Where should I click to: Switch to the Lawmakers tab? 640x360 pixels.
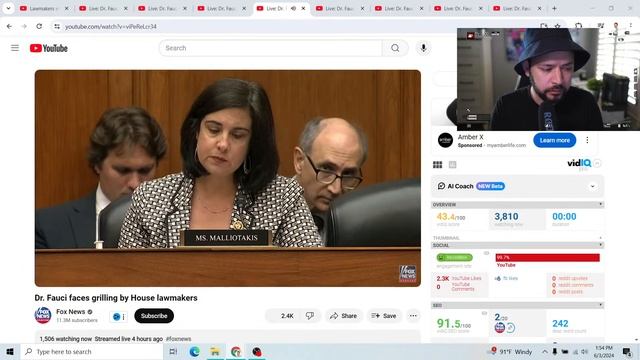coord(44,8)
